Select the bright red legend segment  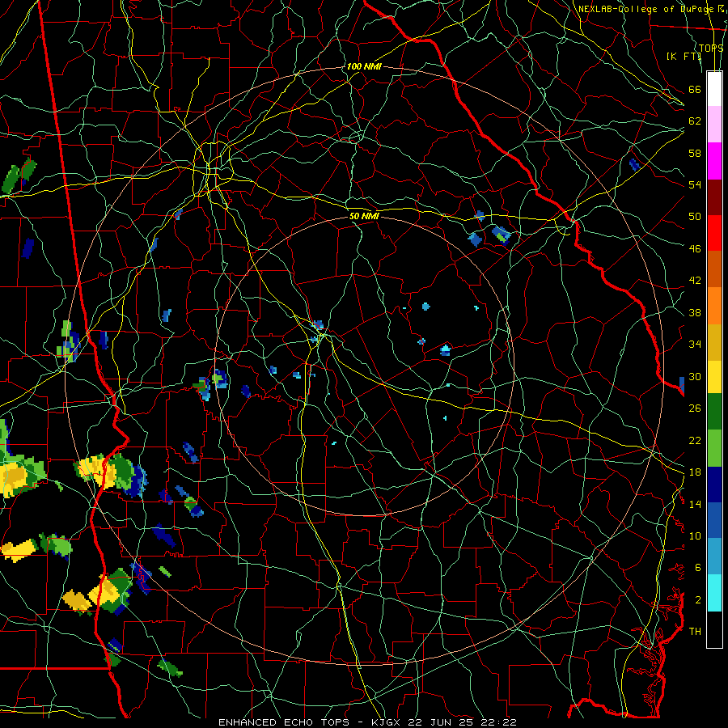pos(714,233)
